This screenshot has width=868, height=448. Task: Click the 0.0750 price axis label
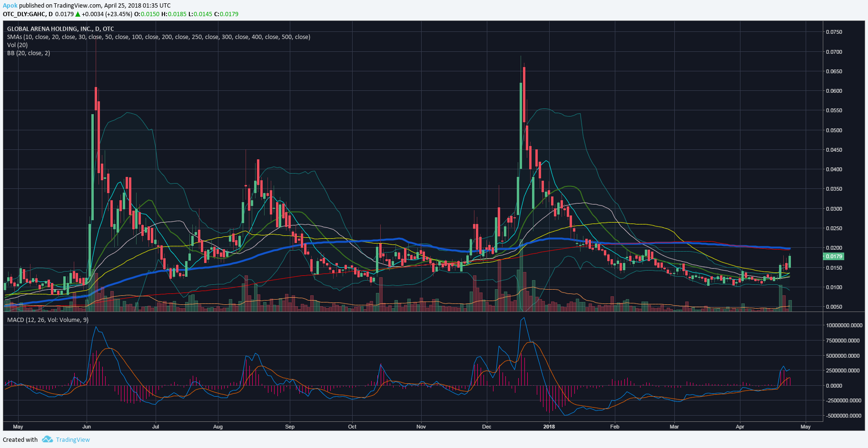(x=834, y=32)
